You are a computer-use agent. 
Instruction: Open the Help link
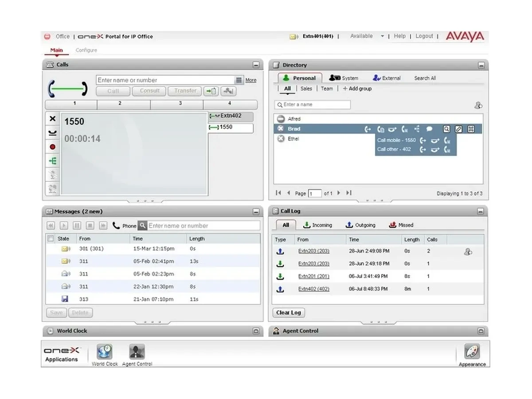coord(400,36)
